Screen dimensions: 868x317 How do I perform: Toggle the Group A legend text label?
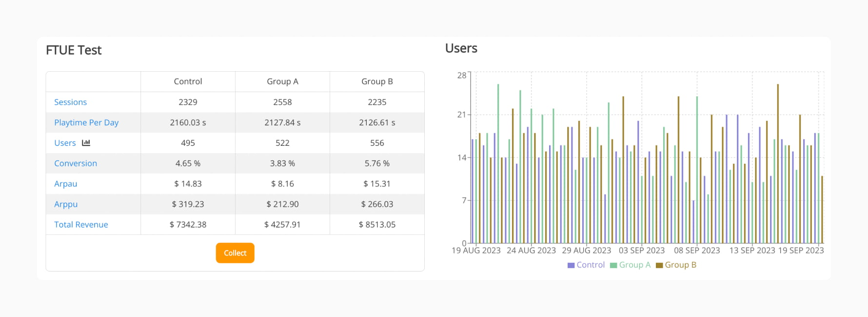click(x=634, y=265)
